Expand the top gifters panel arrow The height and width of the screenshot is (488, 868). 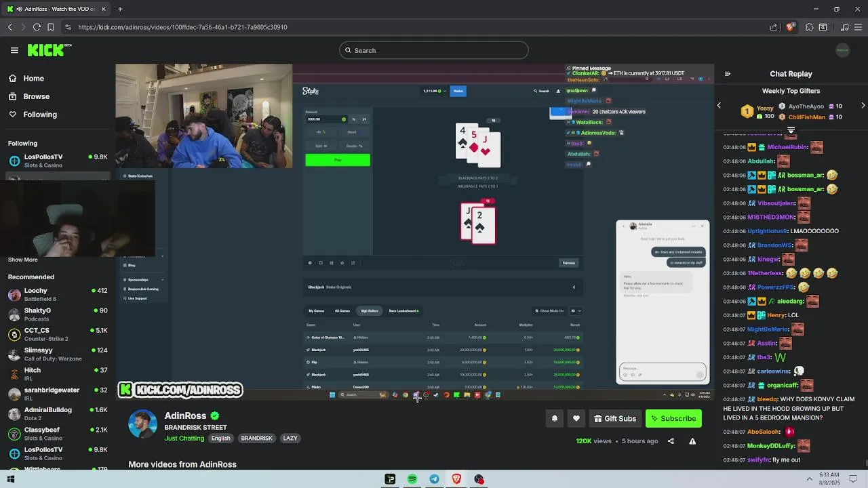tap(791, 129)
